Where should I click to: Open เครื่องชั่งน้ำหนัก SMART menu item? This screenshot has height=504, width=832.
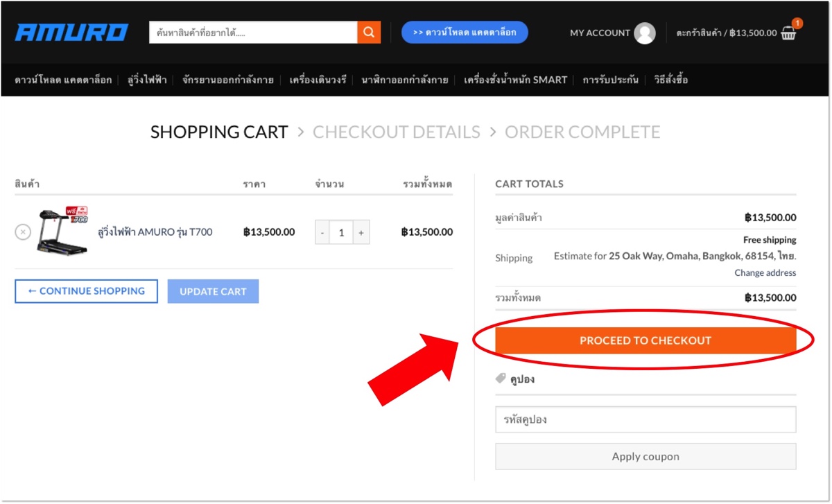515,80
